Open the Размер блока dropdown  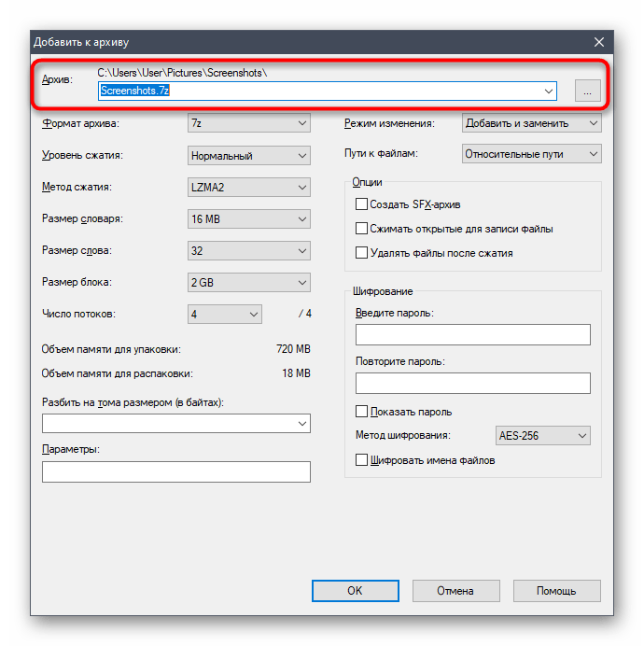[249, 283]
